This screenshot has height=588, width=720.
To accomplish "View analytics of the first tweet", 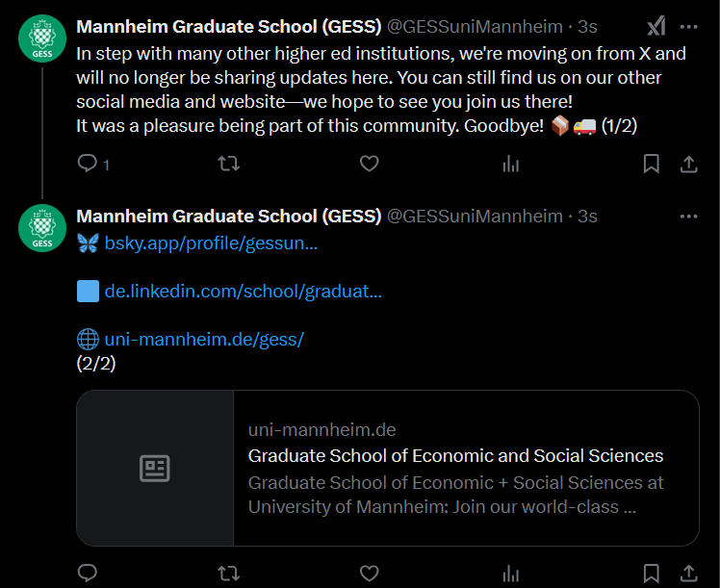I will pyautogui.click(x=510, y=165).
